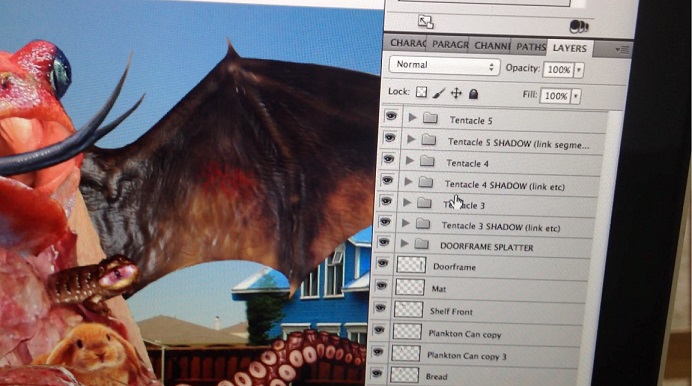Click the Tentacle 3 SHADOW folder icon
The height and width of the screenshot is (386, 692).
tap(423, 224)
